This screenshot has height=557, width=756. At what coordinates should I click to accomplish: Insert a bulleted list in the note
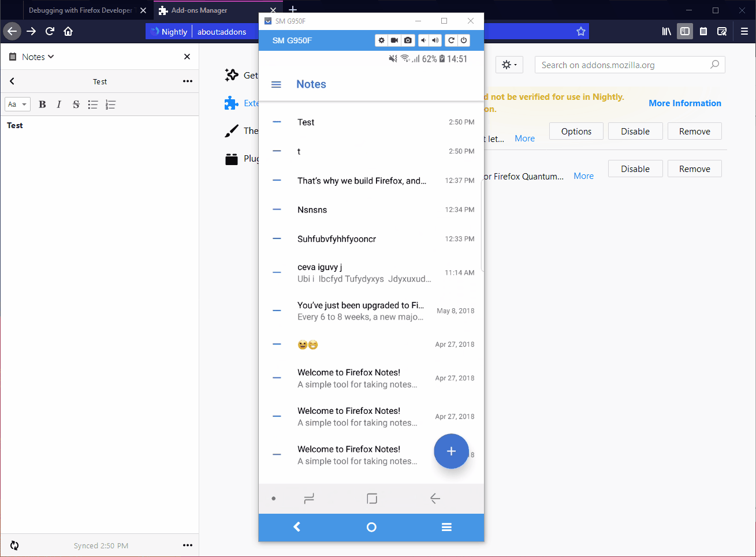(x=93, y=104)
